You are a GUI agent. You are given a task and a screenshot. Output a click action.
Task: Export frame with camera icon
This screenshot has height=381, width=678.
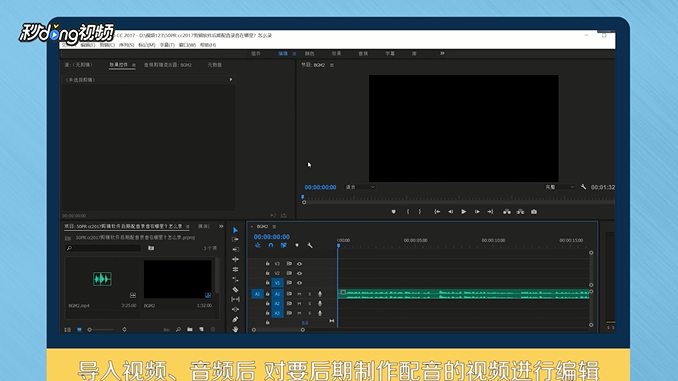534,211
